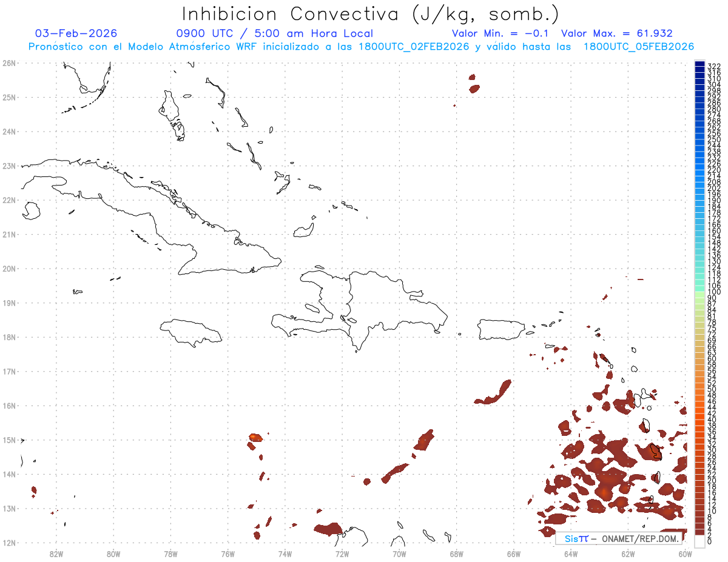Image resolution: width=728 pixels, height=562 pixels.
Task: Click the darkest navy swatch beside 322
Action: (x=699, y=65)
